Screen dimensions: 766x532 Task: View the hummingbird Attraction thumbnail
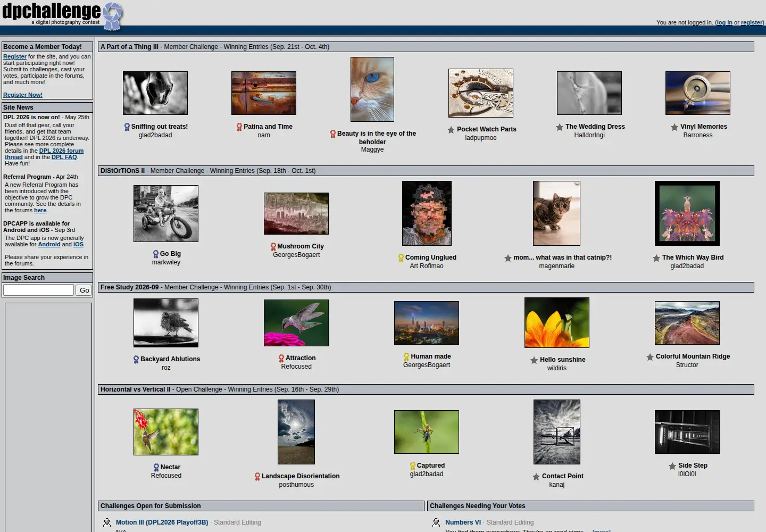296,323
